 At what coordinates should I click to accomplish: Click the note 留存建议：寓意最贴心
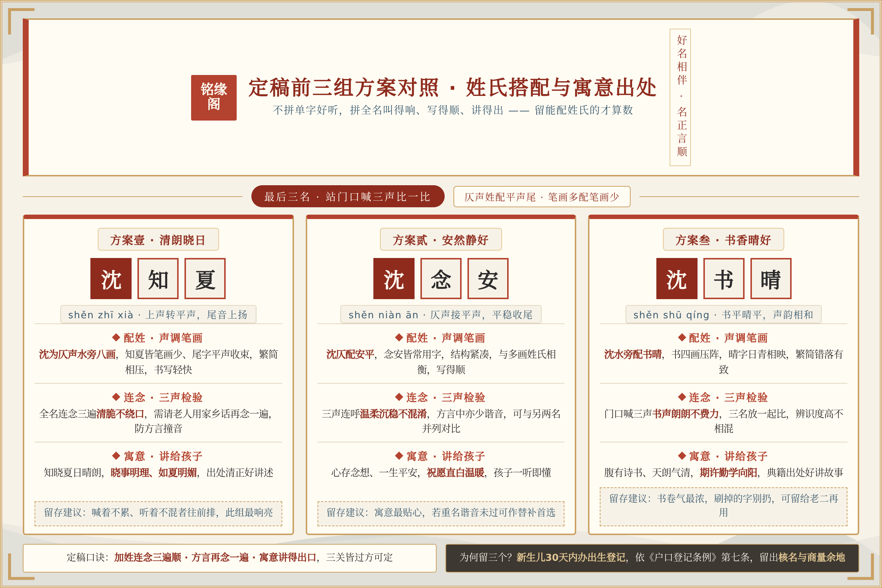click(441, 513)
